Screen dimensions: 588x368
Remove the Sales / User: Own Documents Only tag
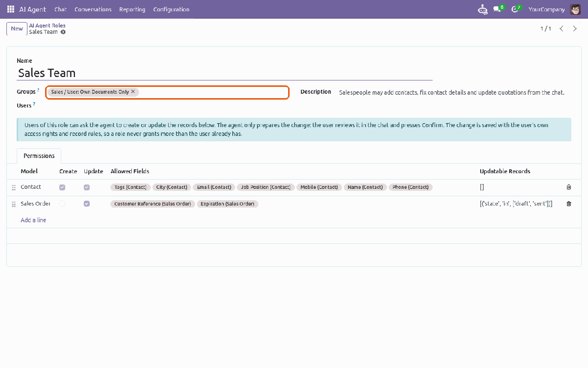133,92
